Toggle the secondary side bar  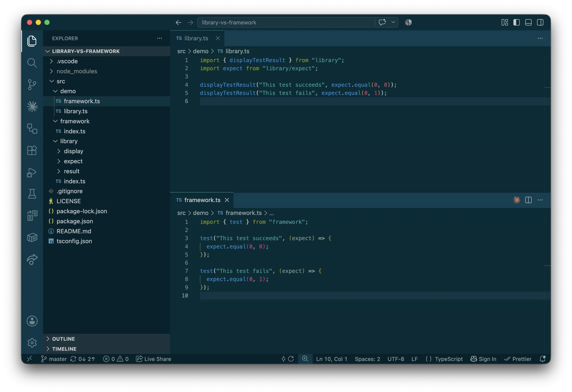[x=540, y=22]
